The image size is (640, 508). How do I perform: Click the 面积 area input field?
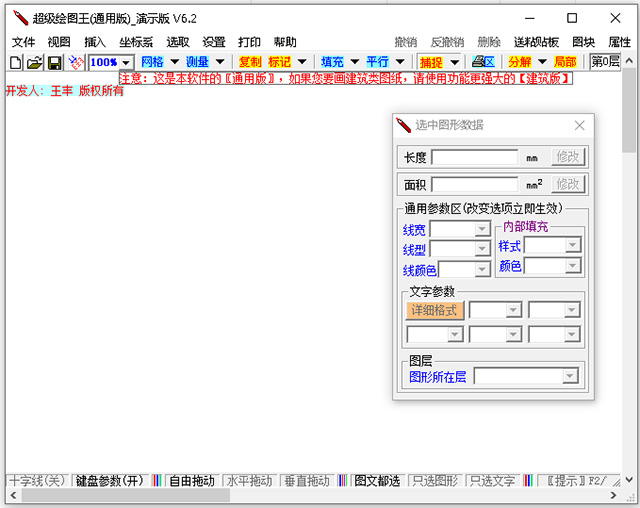pos(474,184)
